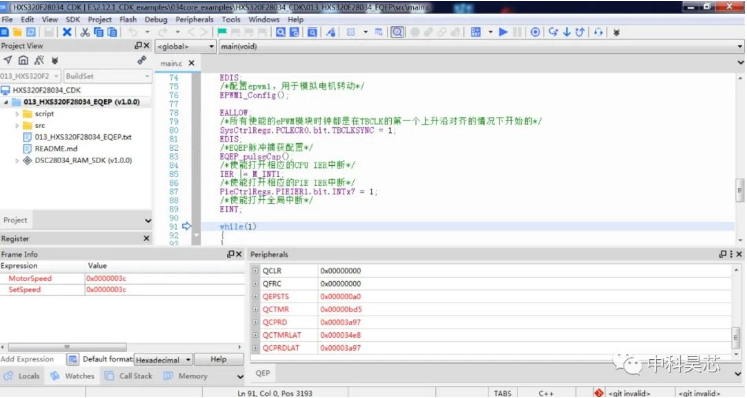Click the git invalid status icon

pos(599,393)
